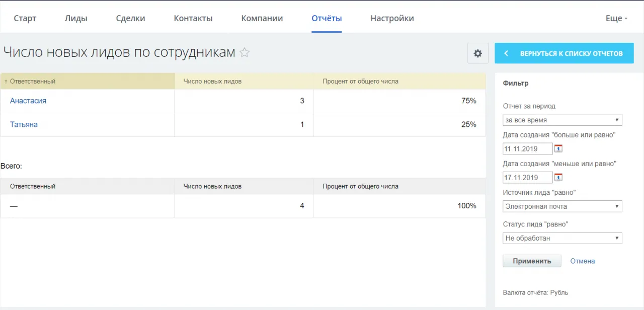Open the report settings gear icon
This screenshot has height=310, width=644.
[477, 53]
